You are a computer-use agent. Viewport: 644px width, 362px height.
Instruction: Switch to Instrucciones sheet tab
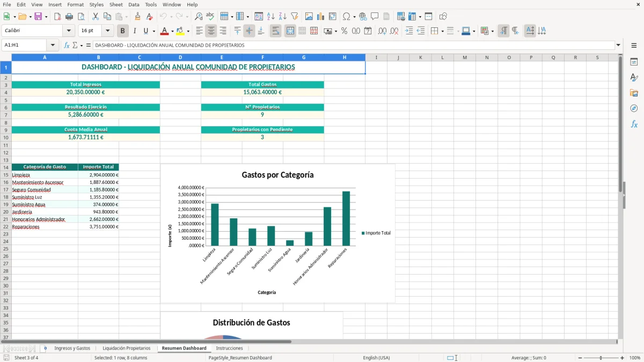(229, 348)
